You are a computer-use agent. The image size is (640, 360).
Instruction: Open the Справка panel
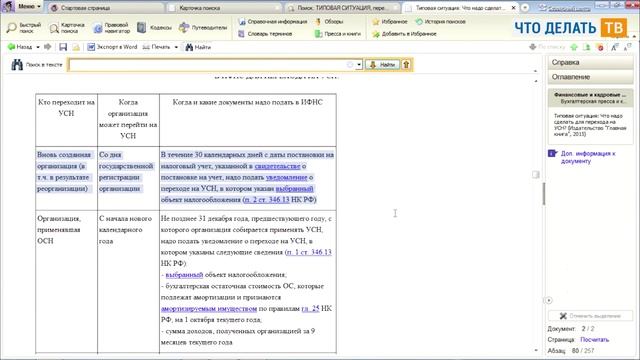591,62
